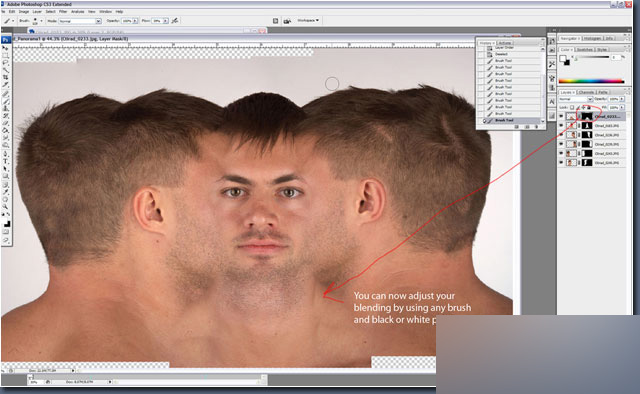Select the Zoom tool in toolbox

5,207
